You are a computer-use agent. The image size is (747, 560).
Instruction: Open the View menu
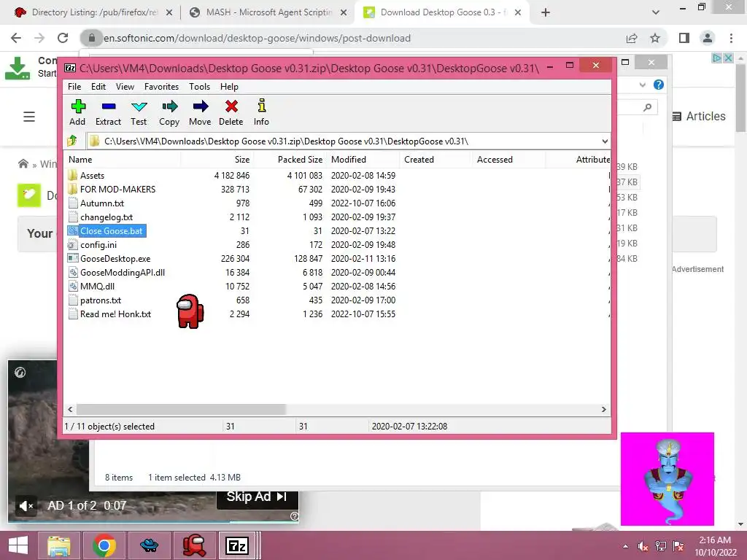point(125,87)
